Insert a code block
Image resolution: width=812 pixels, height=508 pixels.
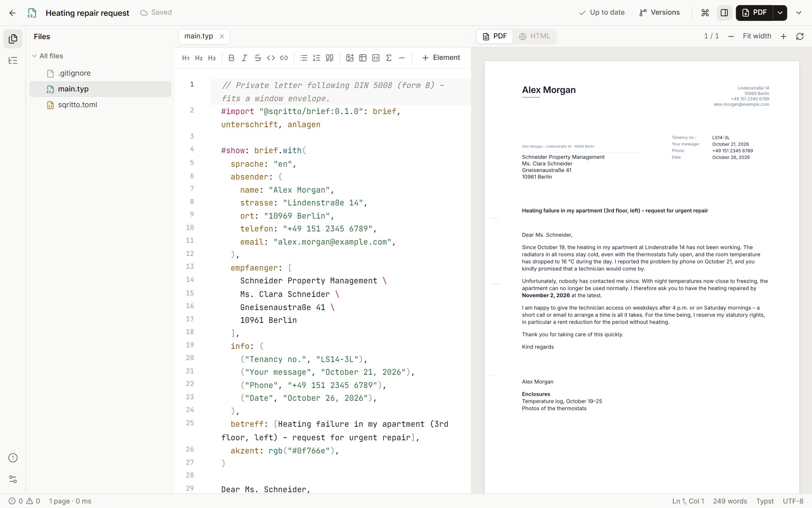[376, 58]
